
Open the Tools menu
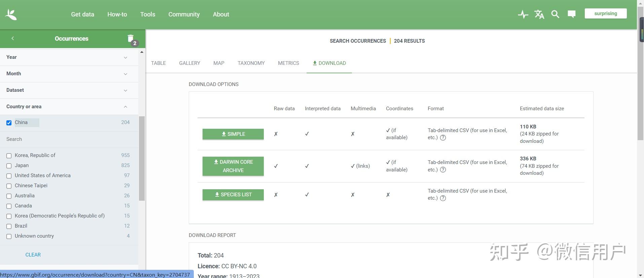(x=148, y=14)
